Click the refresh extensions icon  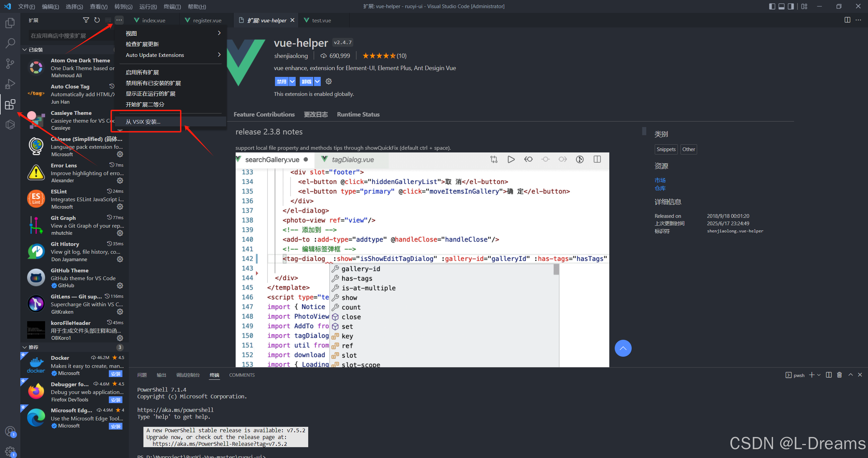pos(97,20)
